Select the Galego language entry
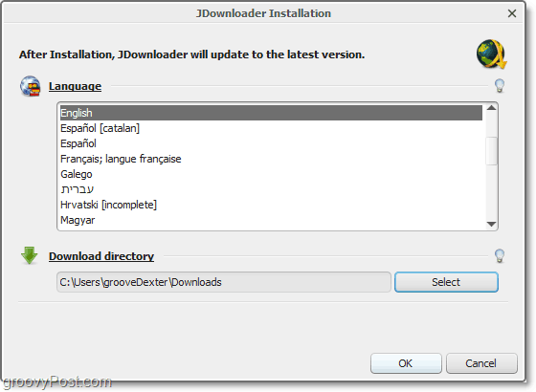536x392 pixels. [x=271, y=174]
